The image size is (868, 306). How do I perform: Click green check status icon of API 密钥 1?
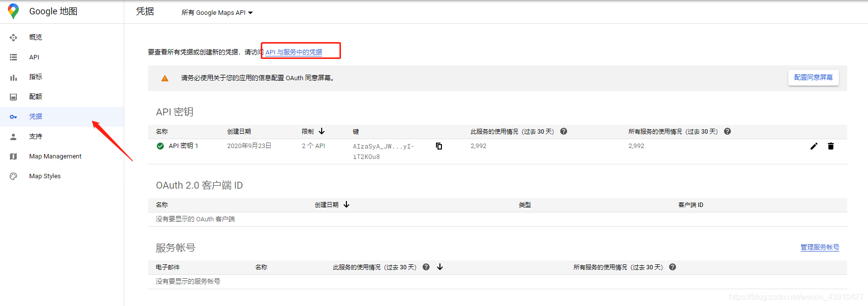160,146
